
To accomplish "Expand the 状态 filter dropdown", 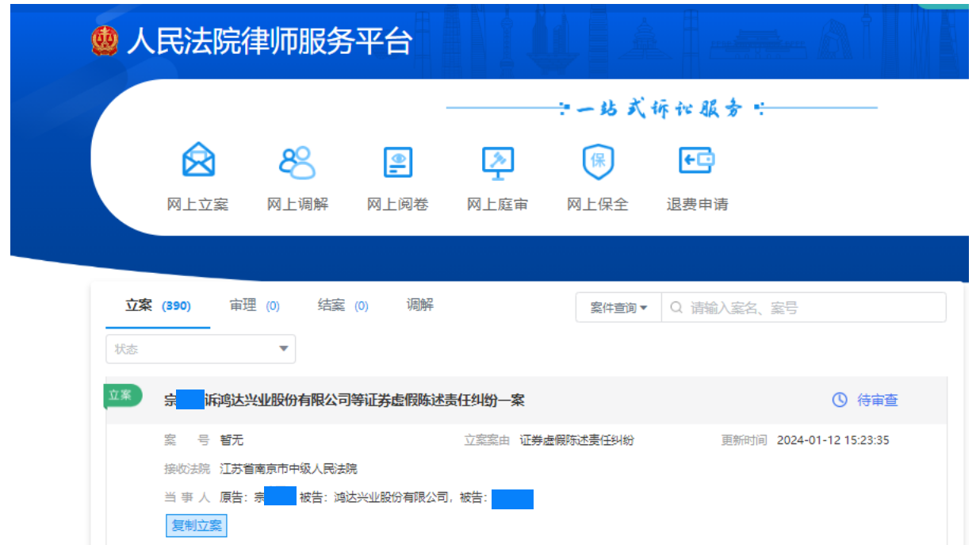I will click(x=201, y=349).
